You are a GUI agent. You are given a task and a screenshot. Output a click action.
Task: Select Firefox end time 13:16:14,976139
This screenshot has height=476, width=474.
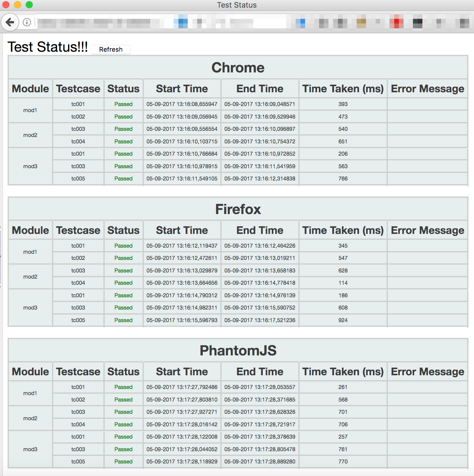(260, 295)
